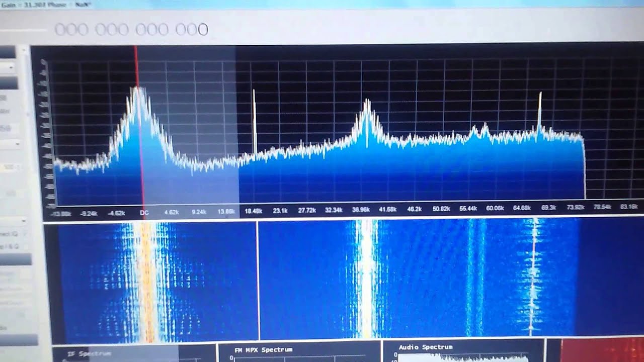
Task: Click the rightmost digit of the frequency display
Action: point(203,30)
